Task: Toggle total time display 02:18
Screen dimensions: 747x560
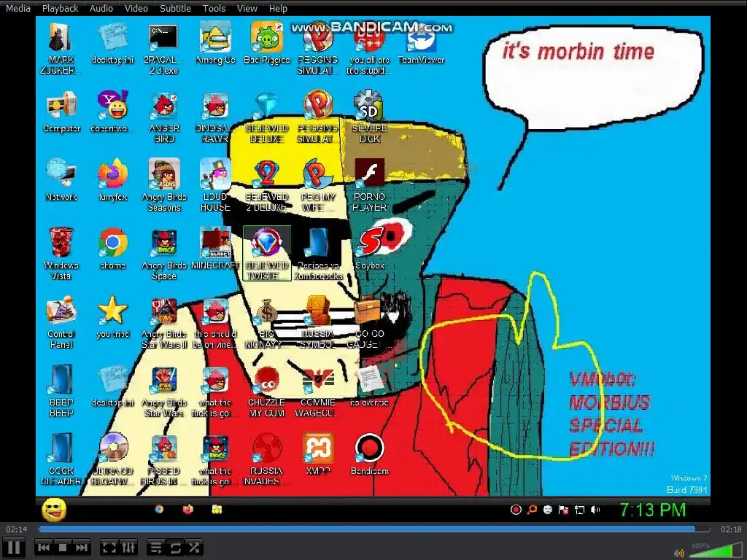Action: pos(731,529)
